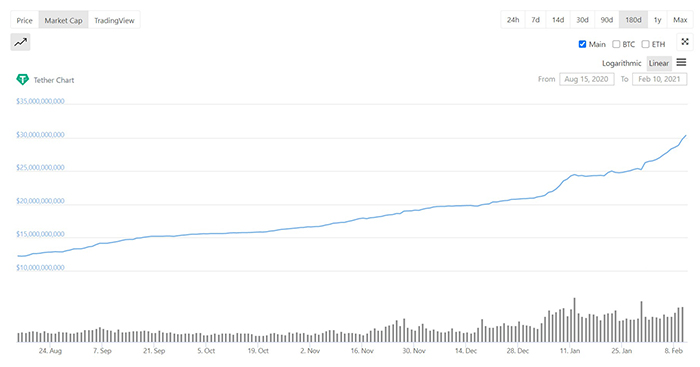
Task: Click the 19. Oct date label
Action: 258,350
